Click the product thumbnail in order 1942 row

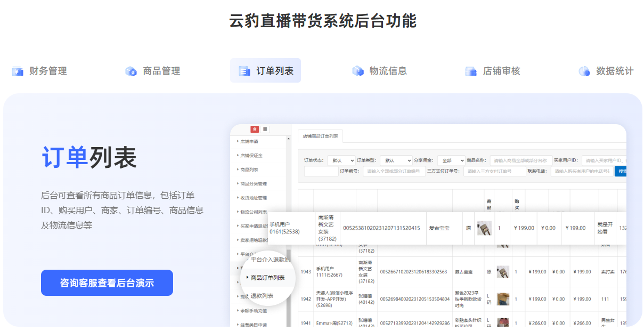(503, 299)
